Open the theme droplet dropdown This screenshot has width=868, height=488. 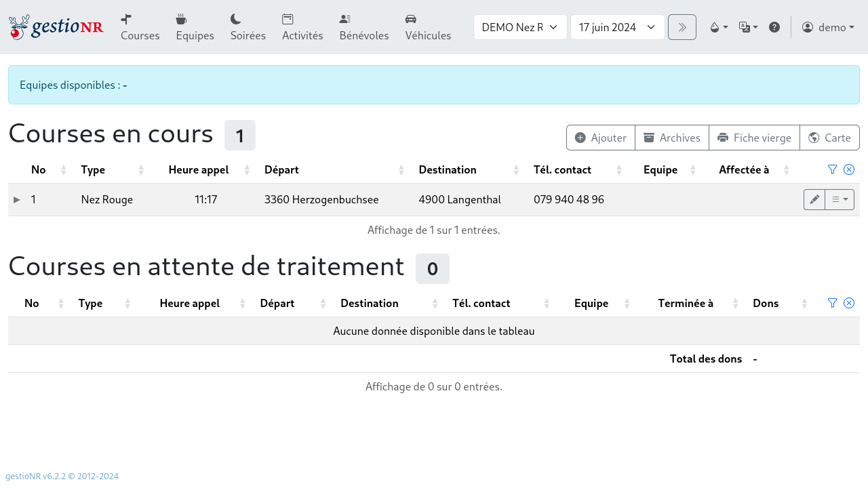pyautogui.click(x=718, y=26)
